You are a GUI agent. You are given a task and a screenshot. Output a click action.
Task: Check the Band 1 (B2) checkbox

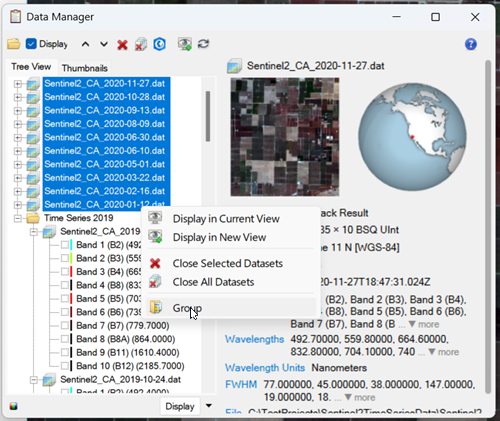tap(65, 245)
